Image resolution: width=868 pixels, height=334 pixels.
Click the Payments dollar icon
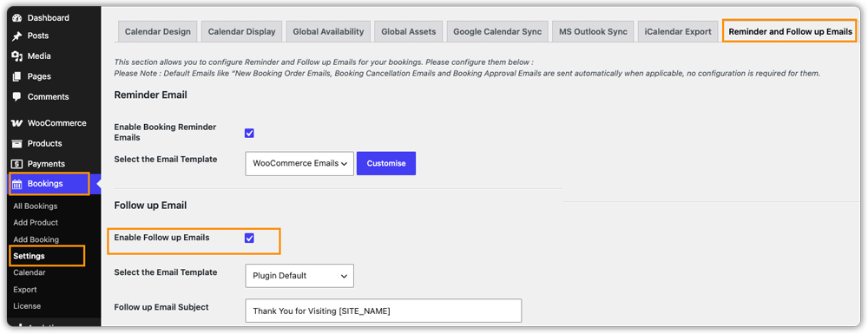tap(16, 164)
